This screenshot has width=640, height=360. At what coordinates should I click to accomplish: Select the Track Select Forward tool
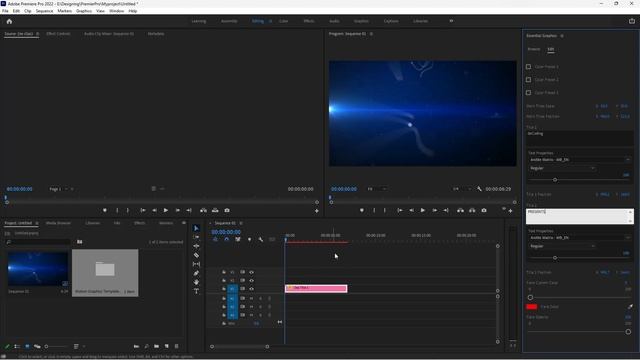(x=196, y=237)
